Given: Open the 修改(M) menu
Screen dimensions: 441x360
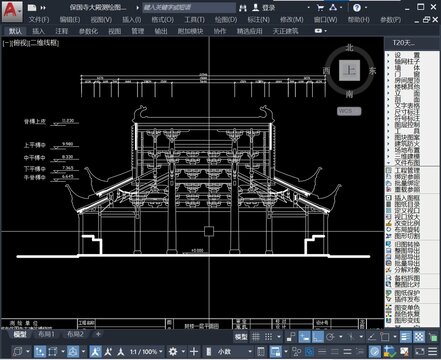Looking at the screenshot, I should pyautogui.click(x=292, y=20).
